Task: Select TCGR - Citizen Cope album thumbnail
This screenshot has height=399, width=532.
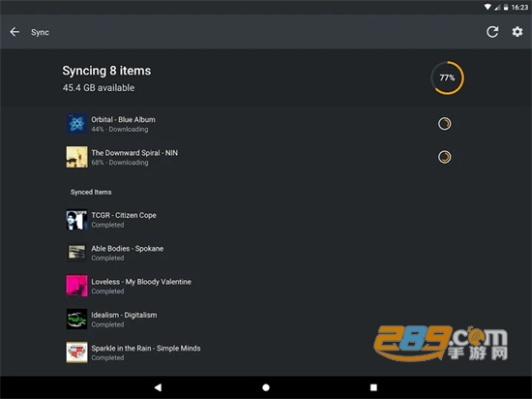Action: coord(76,220)
